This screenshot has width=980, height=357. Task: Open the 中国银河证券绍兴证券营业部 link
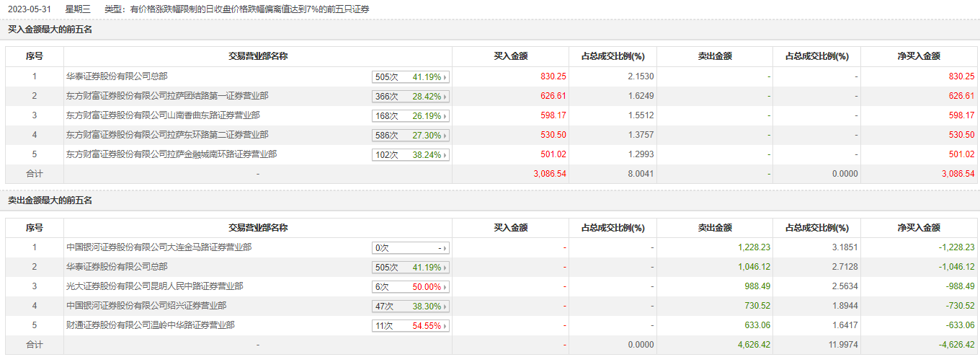(x=146, y=306)
